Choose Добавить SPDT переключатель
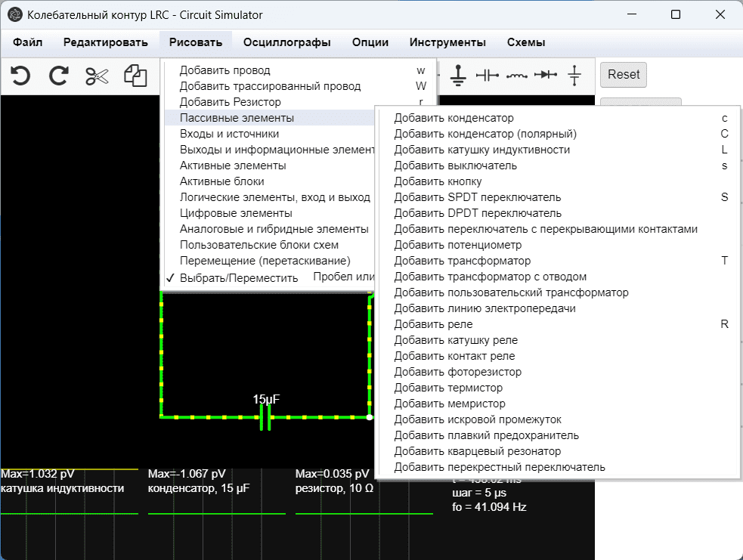This screenshot has height=560, width=743. [x=559, y=197]
